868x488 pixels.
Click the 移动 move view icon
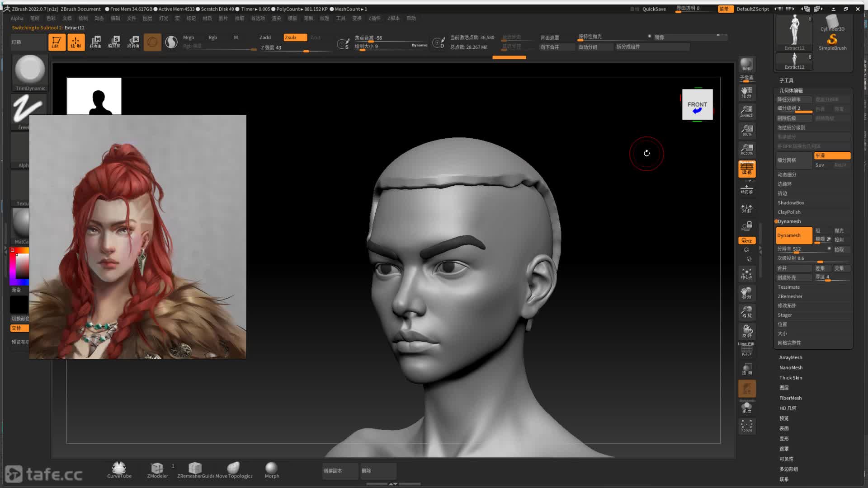coord(746,293)
